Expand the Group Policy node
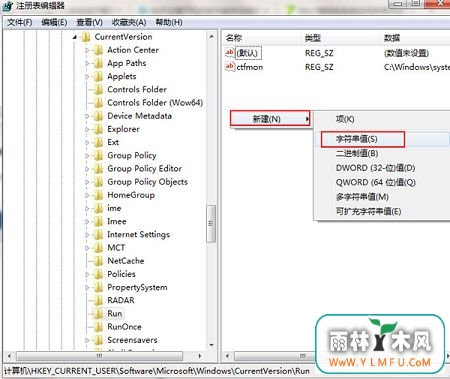 pos(87,156)
